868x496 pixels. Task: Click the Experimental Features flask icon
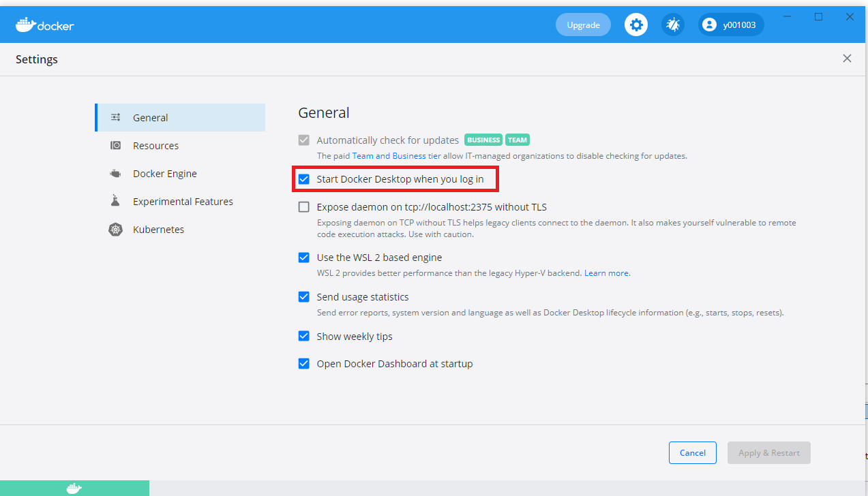coord(115,201)
